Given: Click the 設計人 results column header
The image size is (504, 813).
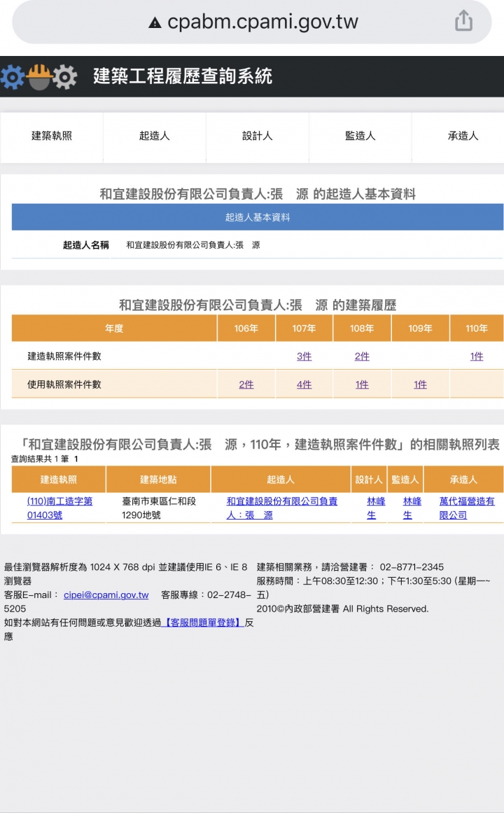Looking at the screenshot, I should coord(369,480).
